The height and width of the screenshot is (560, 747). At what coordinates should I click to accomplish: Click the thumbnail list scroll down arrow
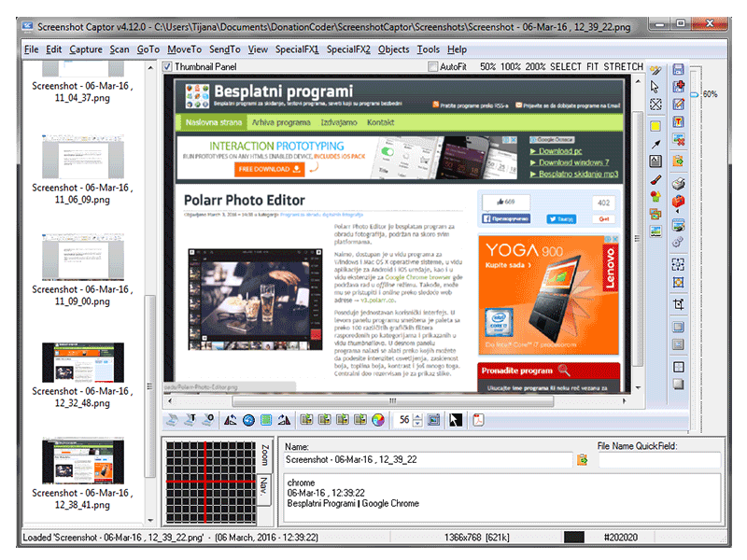point(150,520)
